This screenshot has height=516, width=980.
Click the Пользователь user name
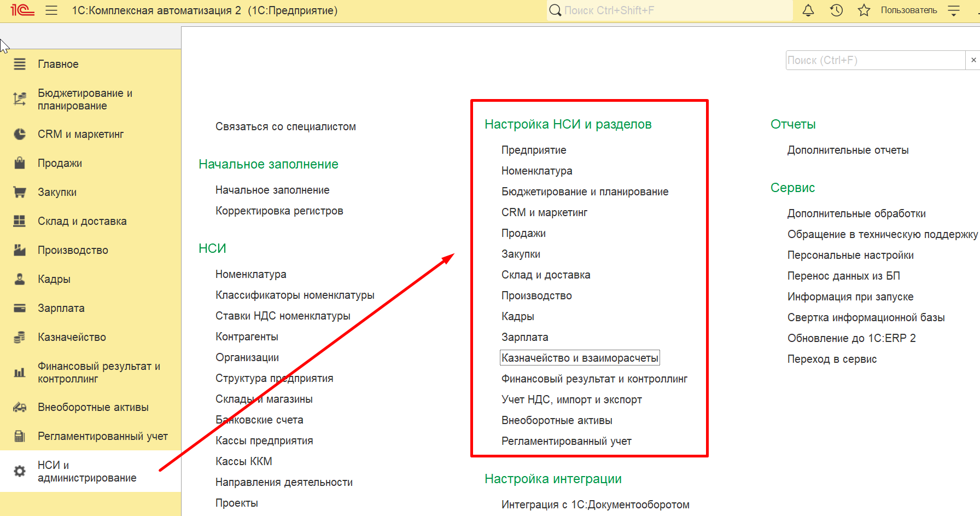pos(908,10)
